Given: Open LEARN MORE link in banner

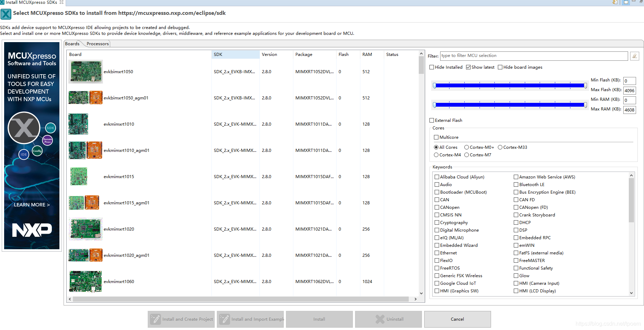Looking at the screenshot, I should point(32,205).
